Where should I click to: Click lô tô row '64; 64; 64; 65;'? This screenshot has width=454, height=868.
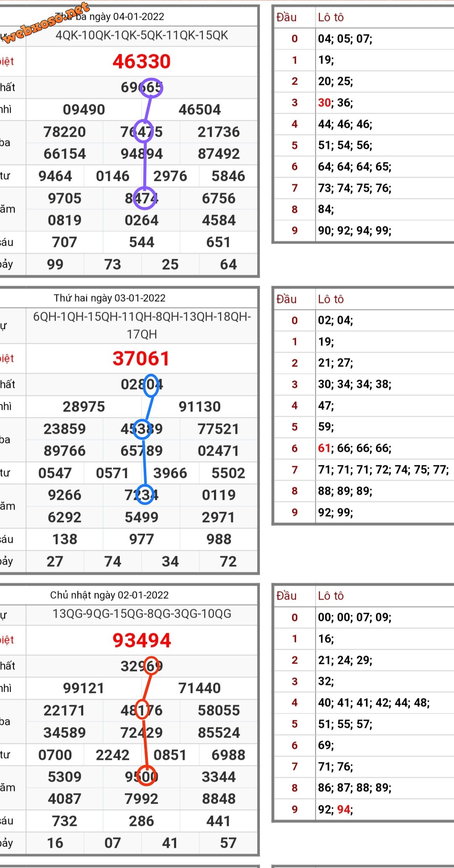pyautogui.click(x=354, y=167)
